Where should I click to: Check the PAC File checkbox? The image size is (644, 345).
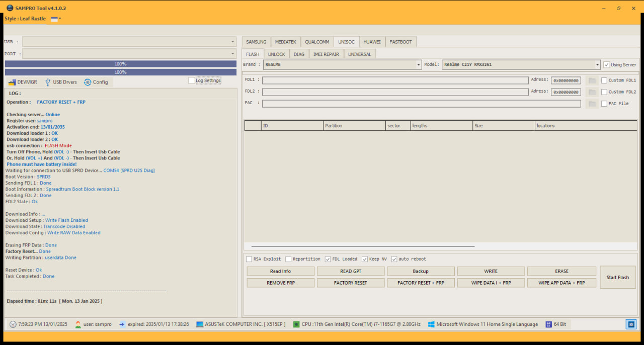[x=604, y=104]
